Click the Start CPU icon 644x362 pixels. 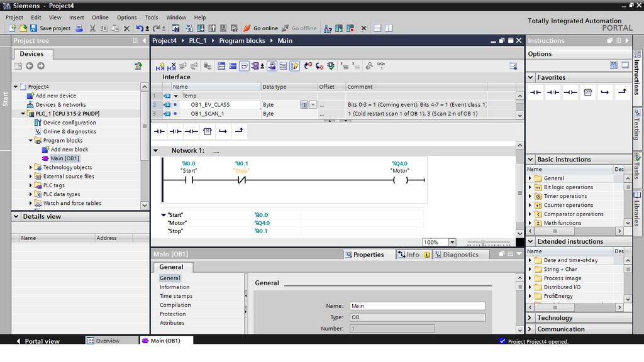[339, 28]
